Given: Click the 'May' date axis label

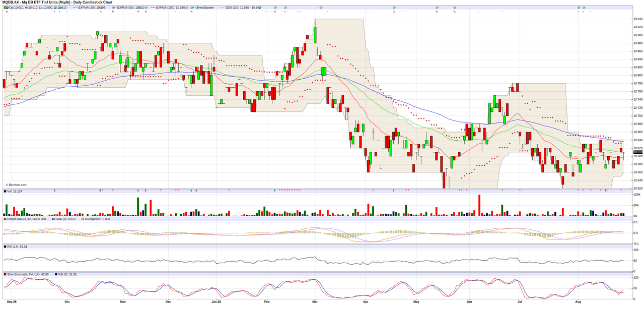Looking at the screenshot, I should click(416, 301).
